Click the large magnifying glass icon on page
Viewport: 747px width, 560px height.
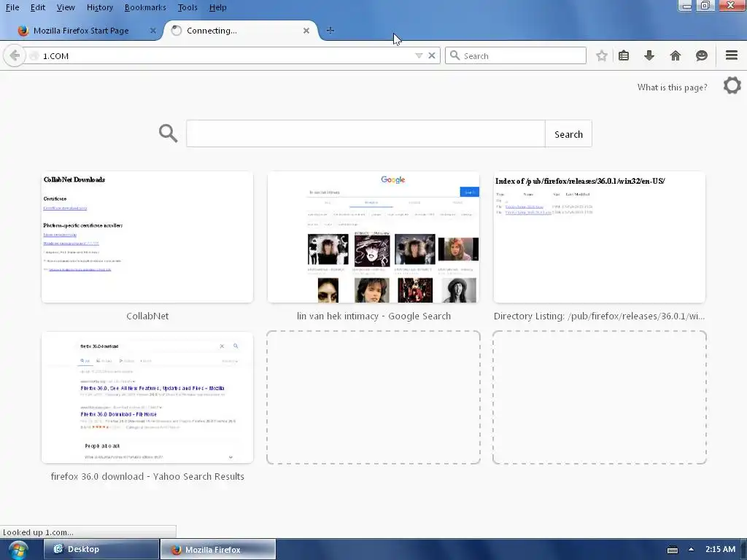pyautogui.click(x=169, y=133)
